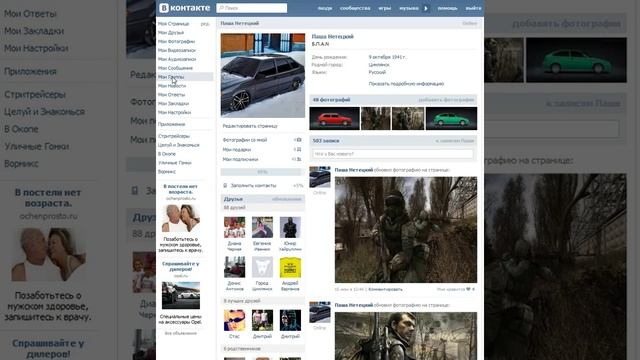Open the green car photo thumbnail
This screenshot has height=360, width=640.
[x=451, y=118]
